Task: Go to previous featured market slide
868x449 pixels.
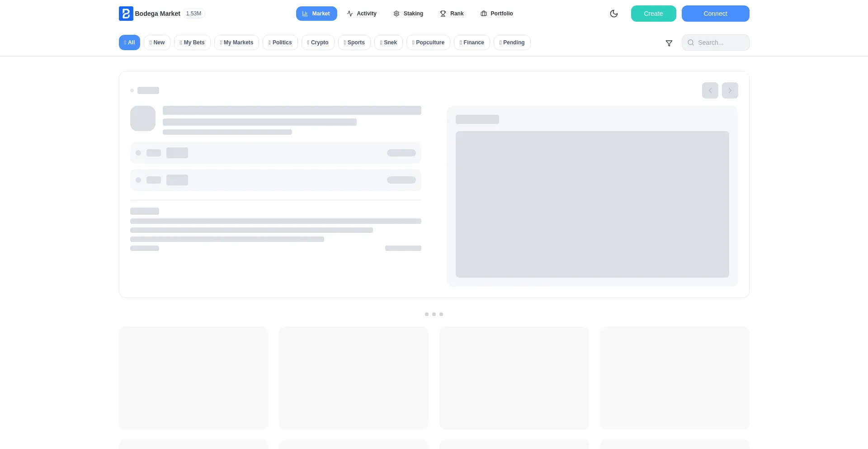Action: pyautogui.click(x=710, y=90)
